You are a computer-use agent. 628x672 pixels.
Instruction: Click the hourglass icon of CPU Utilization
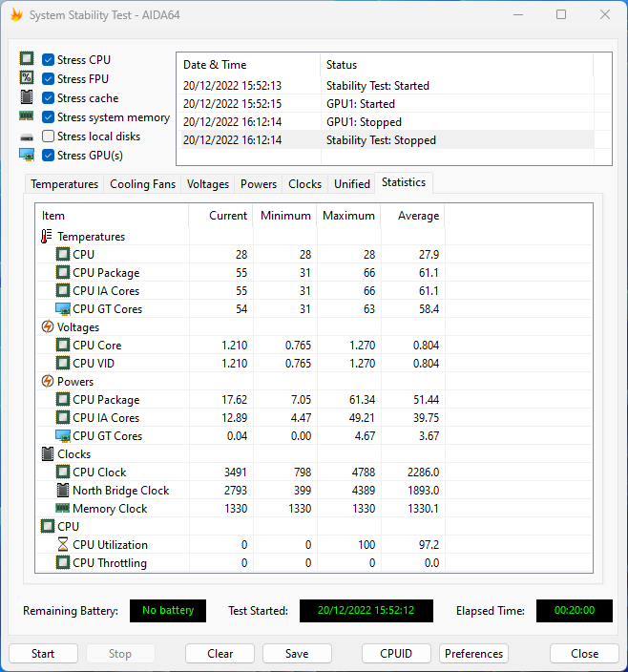coord(63,544)
